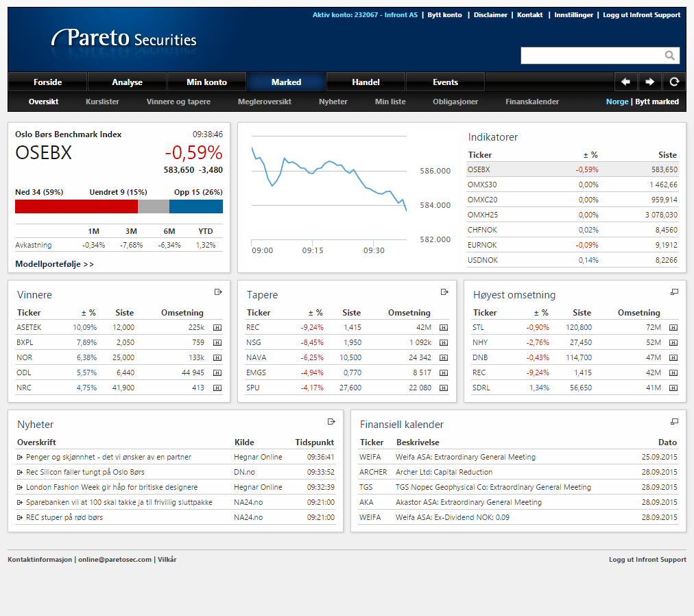This screenshot has height=616, width=694.
Task: Open trade icon for STL row
Action: (673, 328)
